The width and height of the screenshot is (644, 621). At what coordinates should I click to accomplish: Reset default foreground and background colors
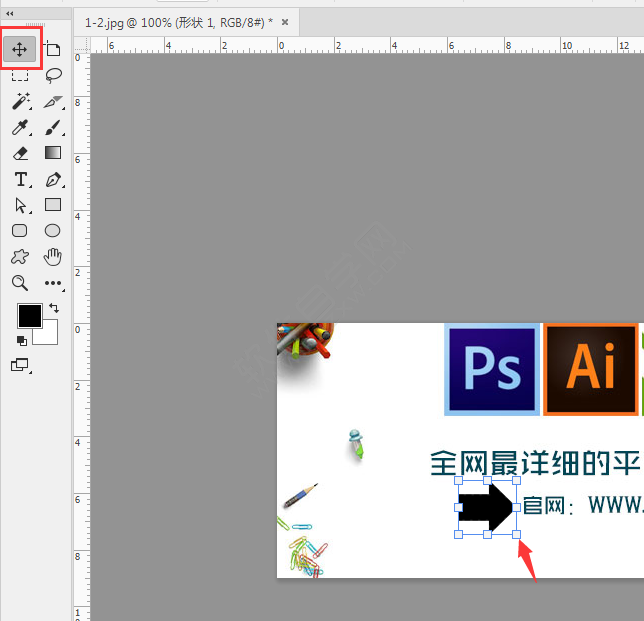(22, 340)
